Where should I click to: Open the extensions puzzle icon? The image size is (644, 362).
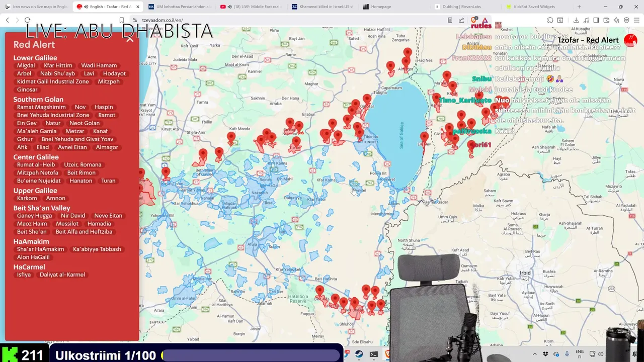[550, 20]
